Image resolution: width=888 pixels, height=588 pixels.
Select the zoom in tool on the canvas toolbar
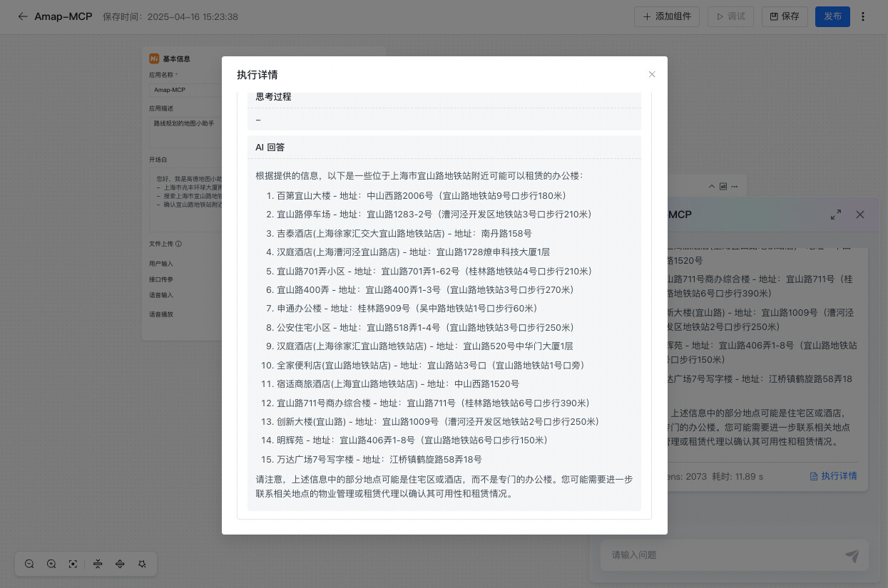51,564
